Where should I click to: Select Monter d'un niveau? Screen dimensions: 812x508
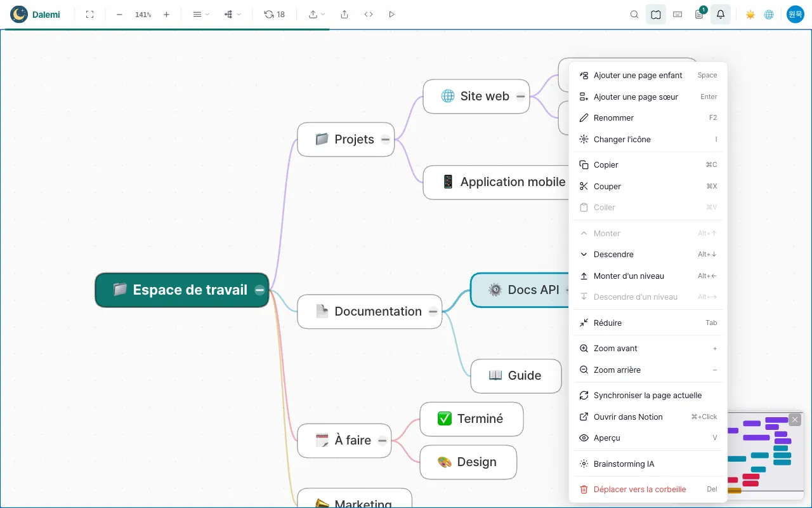point(648,276)
